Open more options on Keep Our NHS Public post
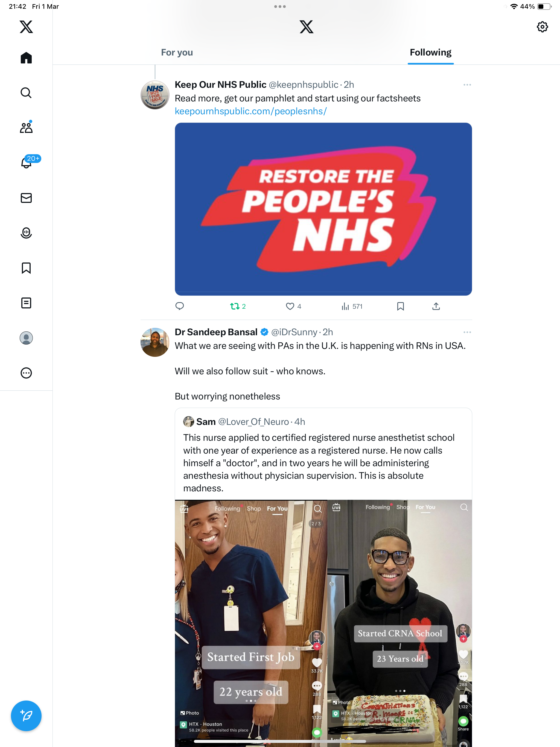The image size is (560, 747). pos(467,84)
